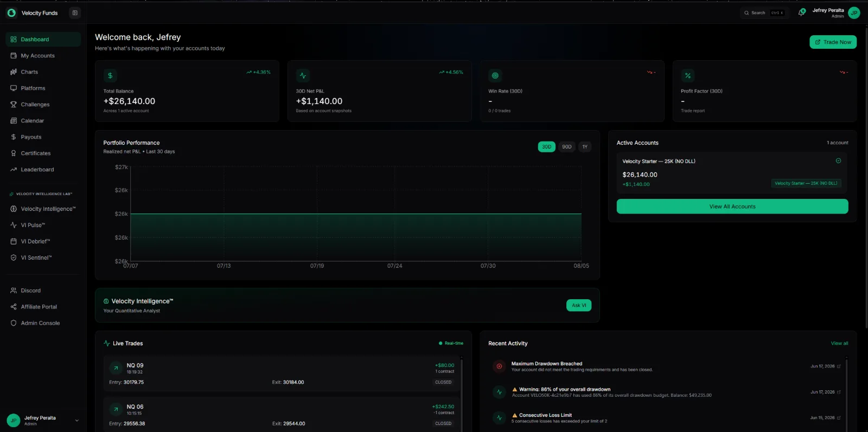868x432 pixels.
Task: Switch the chart to the 90D range
Action: [x=567, y=147]
